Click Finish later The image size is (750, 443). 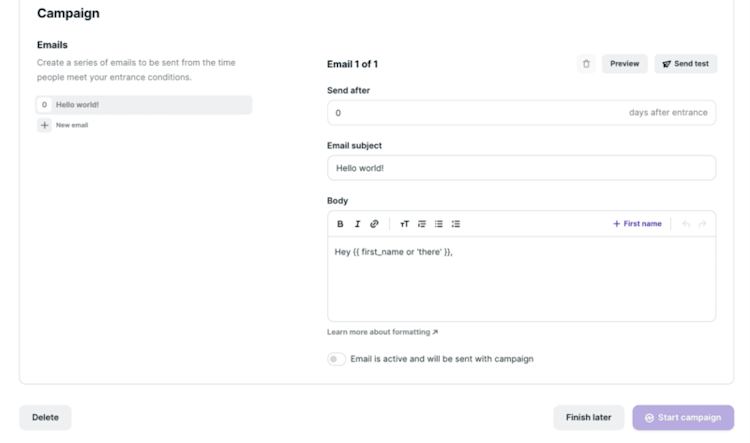point(588,417)
